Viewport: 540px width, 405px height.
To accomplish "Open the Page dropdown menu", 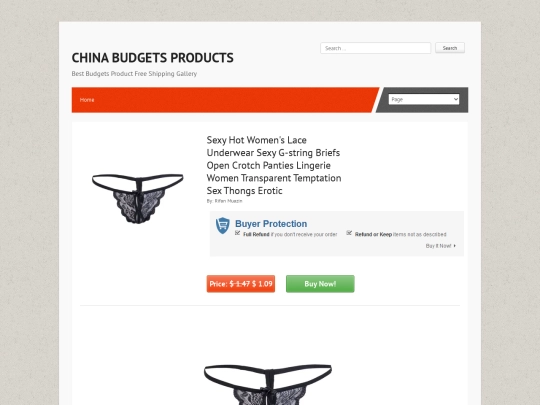I will click(x=424, y=100).
